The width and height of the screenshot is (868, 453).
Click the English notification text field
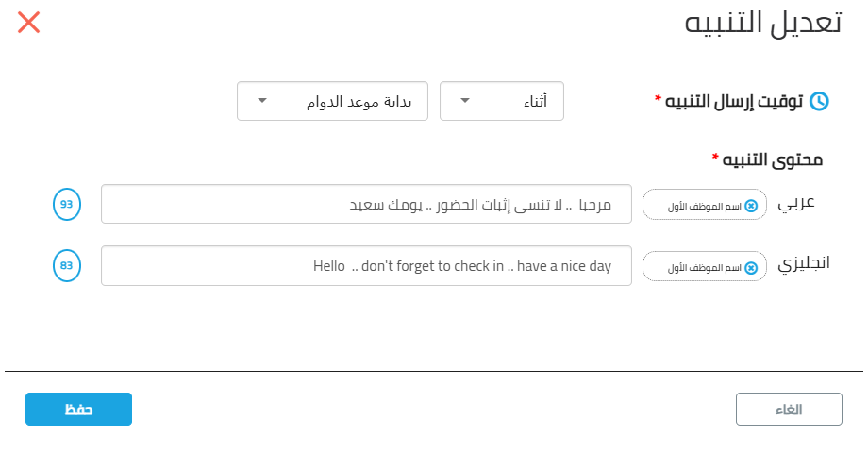click(x=366, y=266)
